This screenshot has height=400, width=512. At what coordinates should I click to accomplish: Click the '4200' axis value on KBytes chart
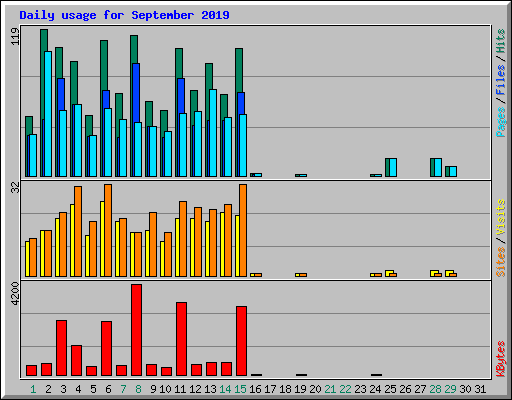pyautogui.click(x=15, y=293)
